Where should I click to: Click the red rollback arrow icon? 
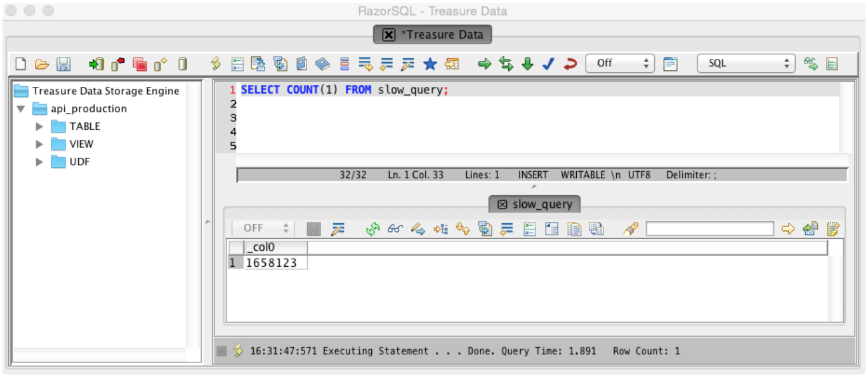coord(570,64)
